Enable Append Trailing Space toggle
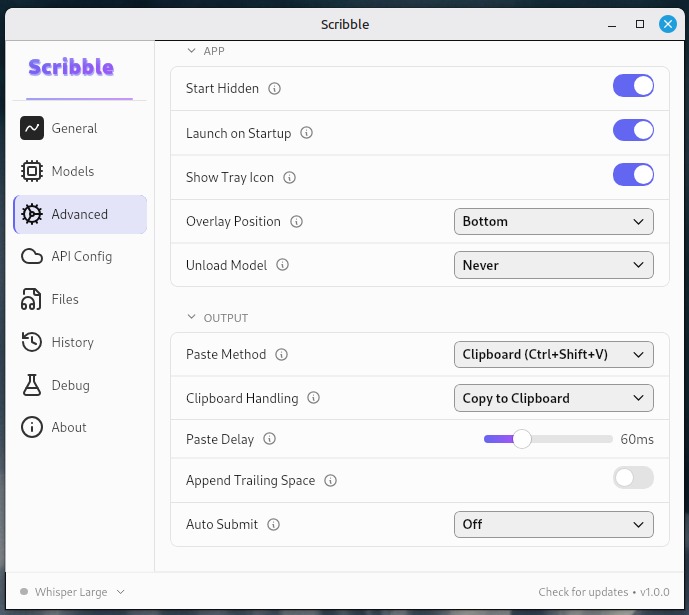Viewport: 689px width, 615px height. coord(633,478)
